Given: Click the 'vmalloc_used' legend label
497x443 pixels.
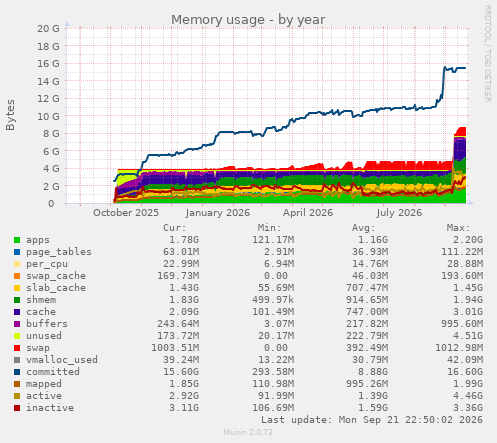Looking at the screenshot, I should point(62,360).
